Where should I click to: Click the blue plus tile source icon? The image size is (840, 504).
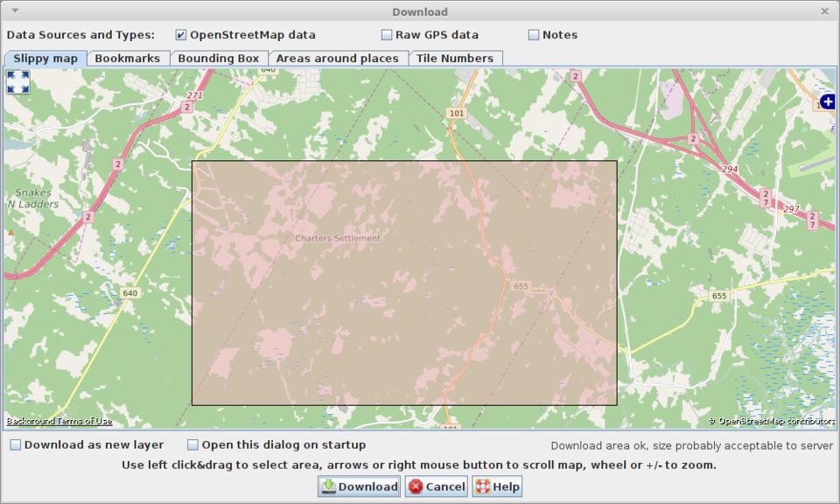pos(827,101)
